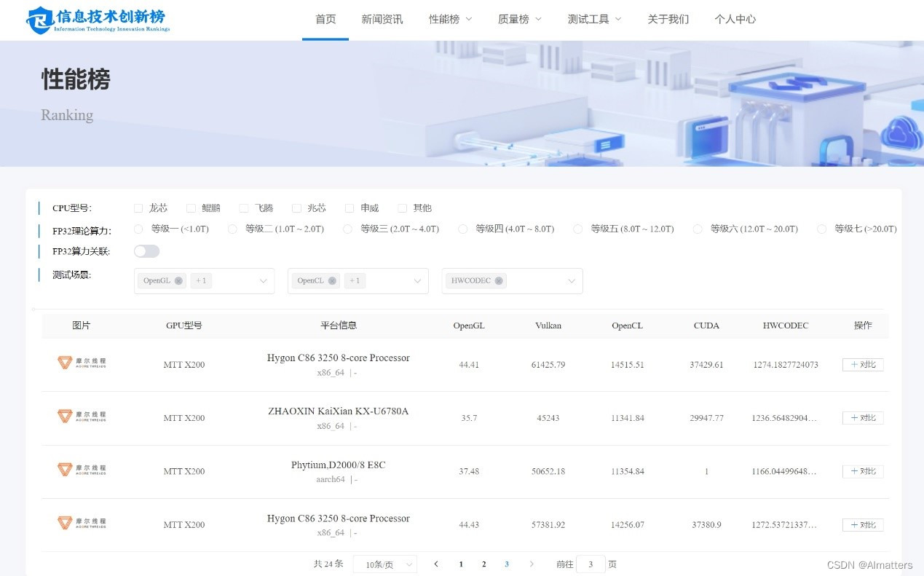The width and height of the screenshot is (924, 576).
Task: Select page 3 in pagination
Action: click(507, 564)
